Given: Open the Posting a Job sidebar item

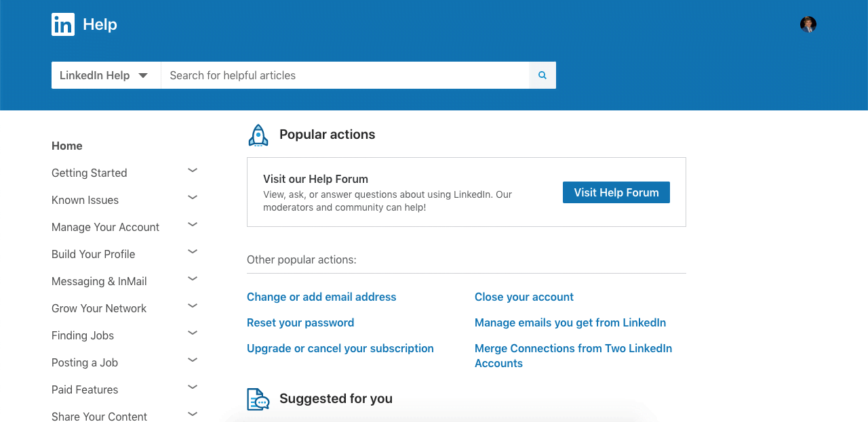Looking at the screenshot, I should coord(85,362).
